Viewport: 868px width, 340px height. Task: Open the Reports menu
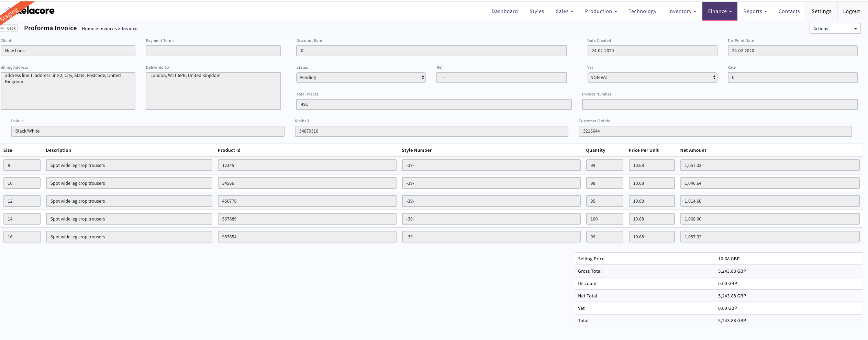[755, 11]
